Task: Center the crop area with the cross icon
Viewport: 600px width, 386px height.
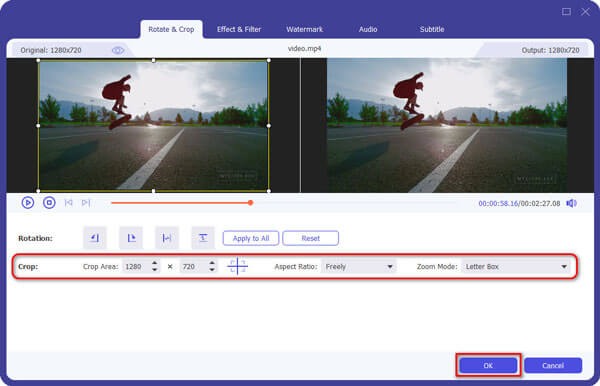Action: click(237, 266)
